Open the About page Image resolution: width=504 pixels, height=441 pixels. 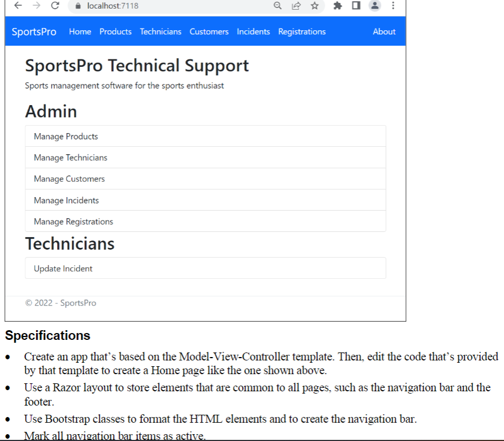point(384,31)
